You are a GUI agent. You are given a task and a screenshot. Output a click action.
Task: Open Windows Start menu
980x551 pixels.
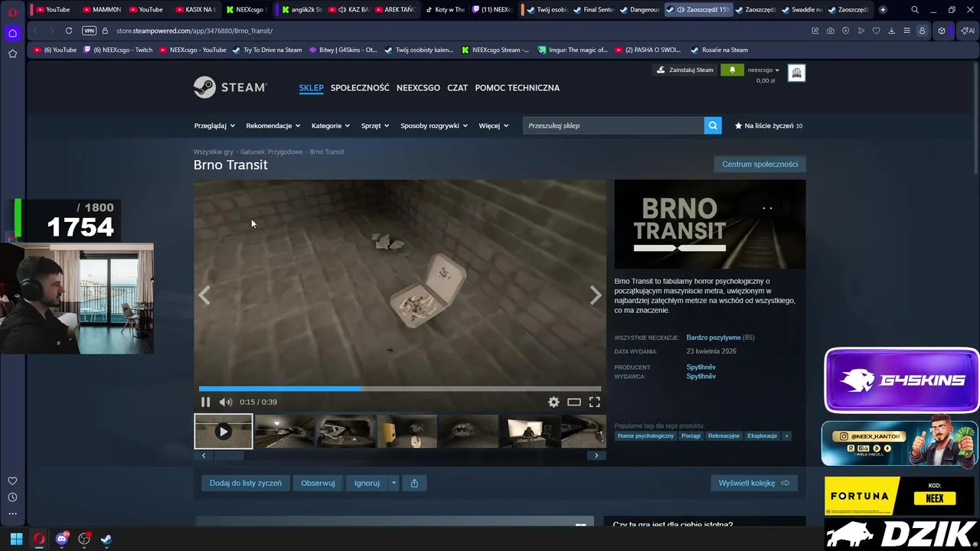tap(16, 539)
